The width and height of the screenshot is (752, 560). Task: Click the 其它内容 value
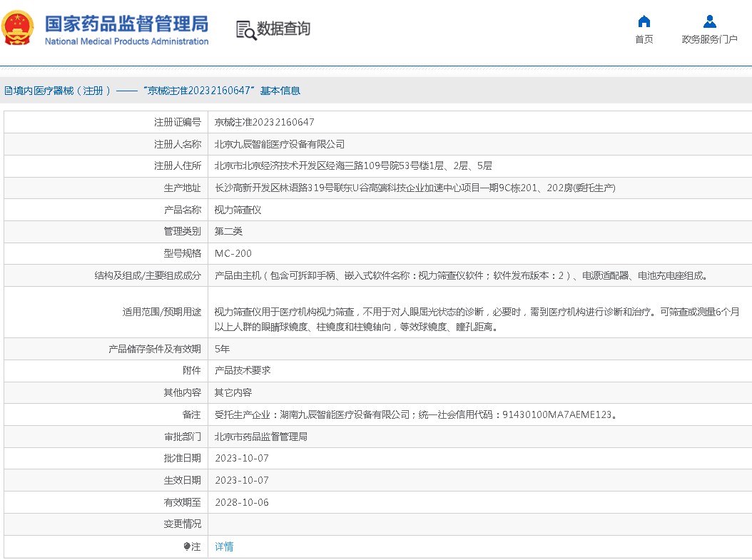[233, 392]
